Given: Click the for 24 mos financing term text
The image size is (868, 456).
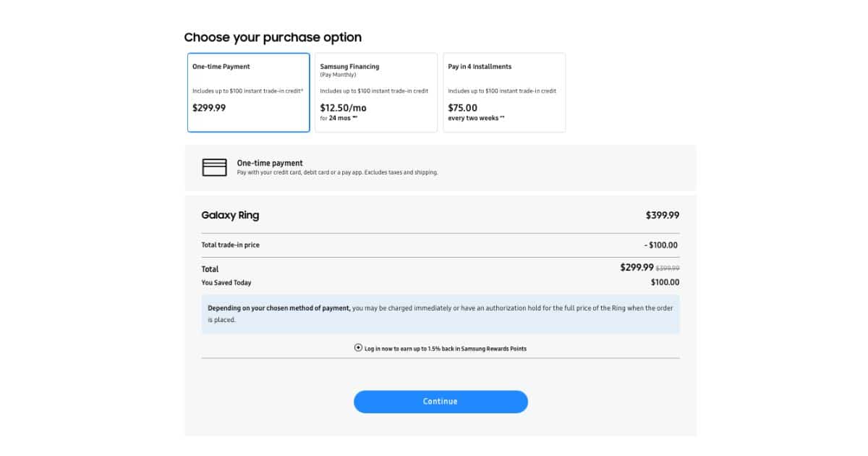Looking at the screenshot, I should pyautogui.click(x=339, y=118).
